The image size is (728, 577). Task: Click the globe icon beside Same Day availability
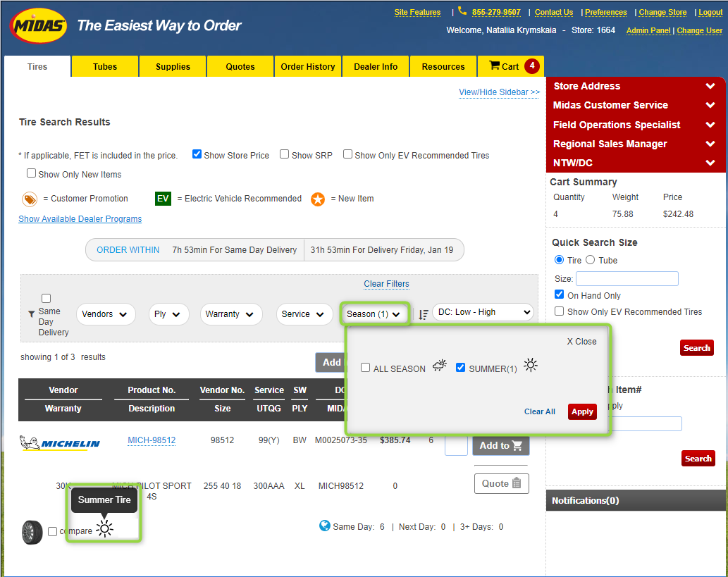325,526
